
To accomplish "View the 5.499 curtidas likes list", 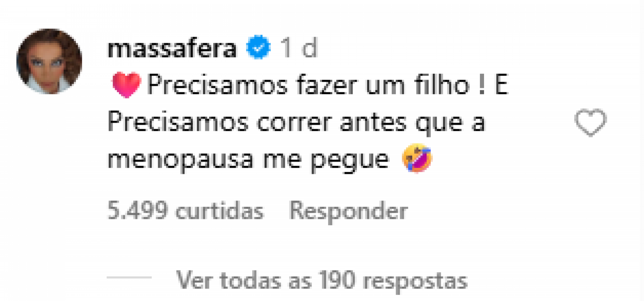I will (185, 211).
